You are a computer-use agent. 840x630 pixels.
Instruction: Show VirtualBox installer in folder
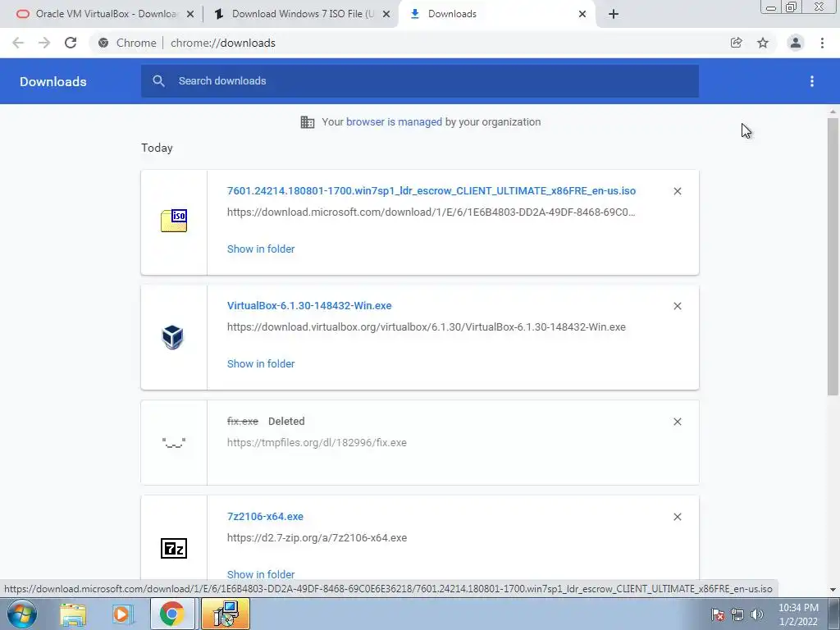[261, 363]
